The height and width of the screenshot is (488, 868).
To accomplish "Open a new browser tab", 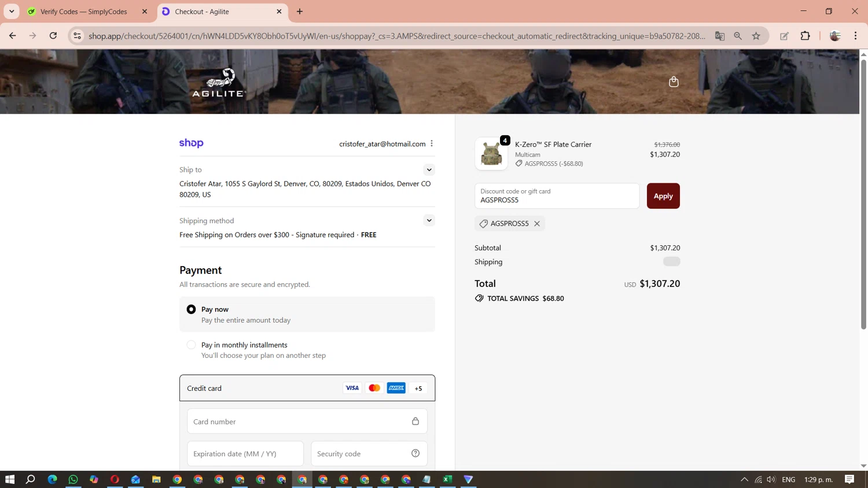I will 300,12.
